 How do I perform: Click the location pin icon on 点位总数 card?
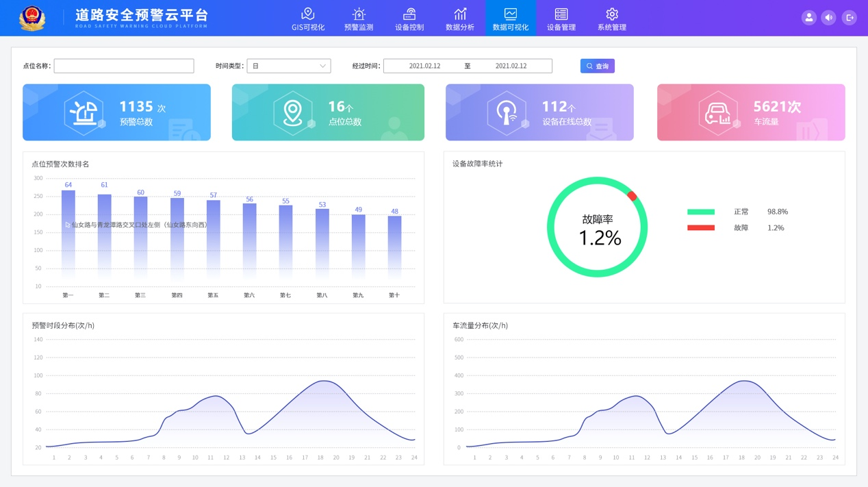[293, 113]
